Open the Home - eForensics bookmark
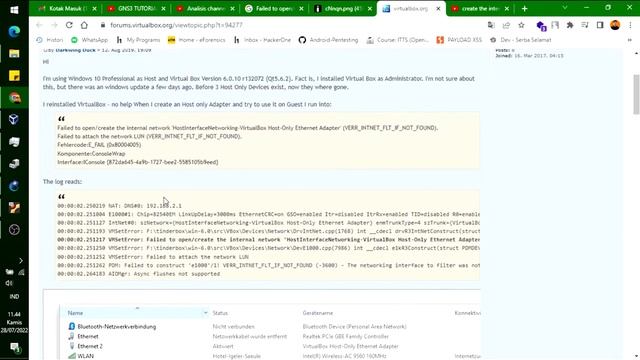Image resolution: width=640 pixels, height=360 pixels. click(197, 40)
